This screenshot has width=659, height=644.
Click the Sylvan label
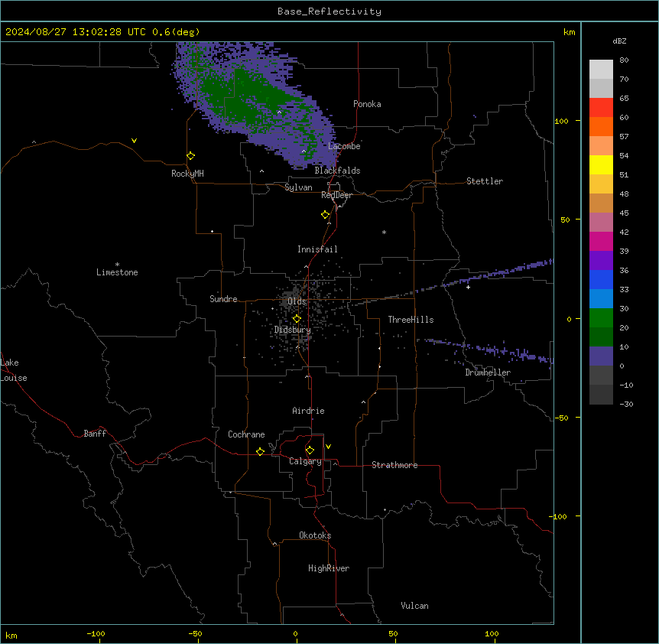tap(298, 187)
